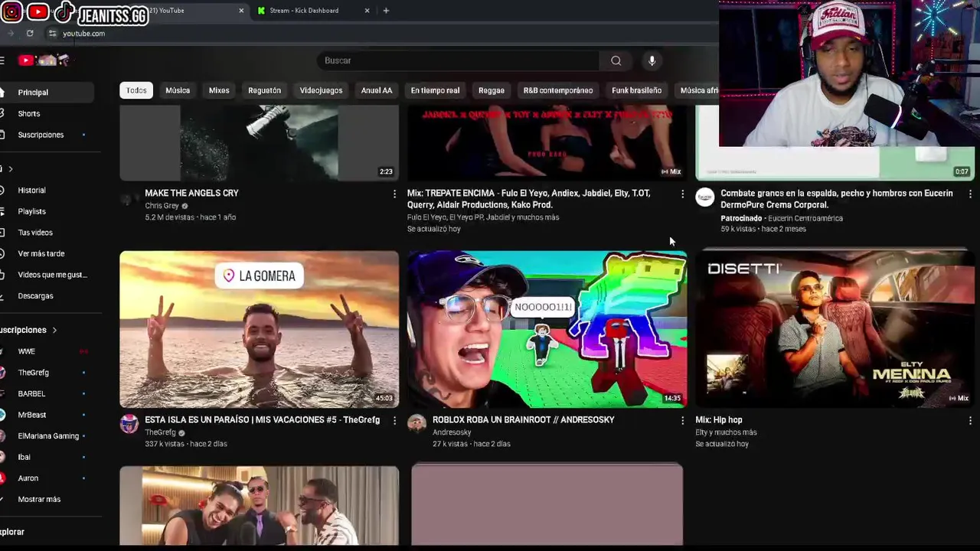Select the Música filter chip
Image resolution: width=980 pixels, height=551 pixels.
tap(178, 90)
